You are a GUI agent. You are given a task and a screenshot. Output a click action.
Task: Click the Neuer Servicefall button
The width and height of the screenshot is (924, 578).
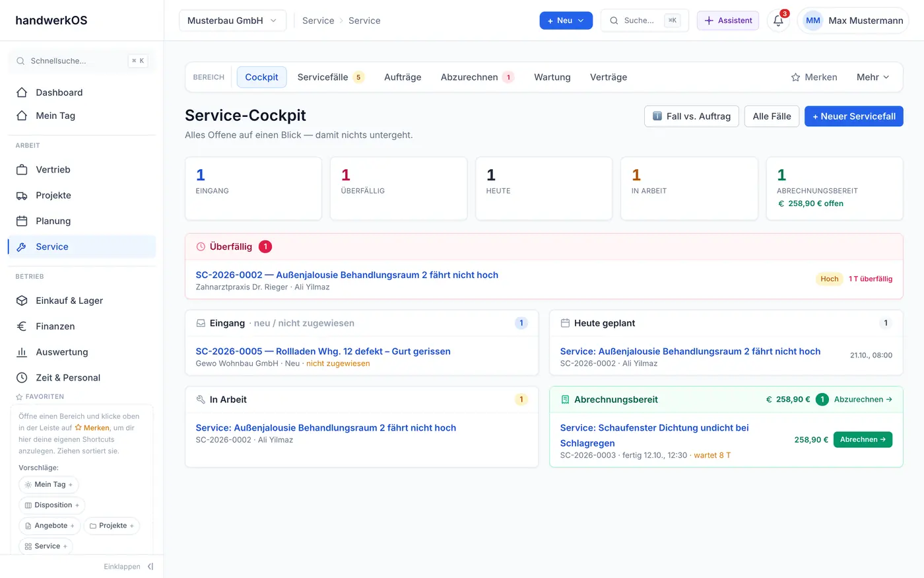click(x=854, y=116)
